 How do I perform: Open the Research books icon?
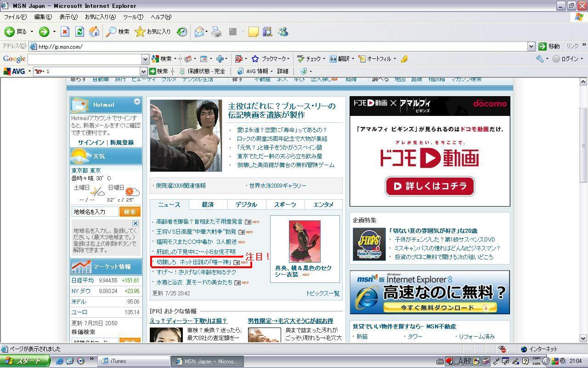coord(267,32)
